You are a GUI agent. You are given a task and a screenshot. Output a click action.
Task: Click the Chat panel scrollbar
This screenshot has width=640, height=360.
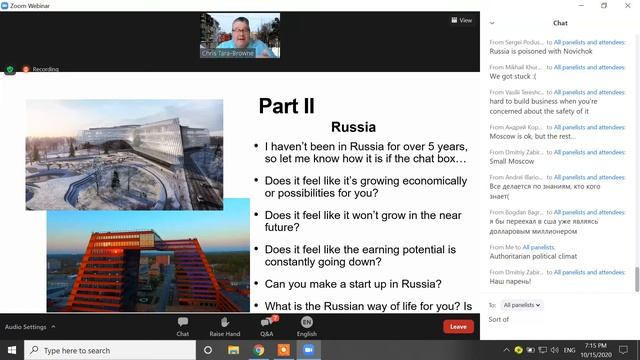tap(637, 280)
